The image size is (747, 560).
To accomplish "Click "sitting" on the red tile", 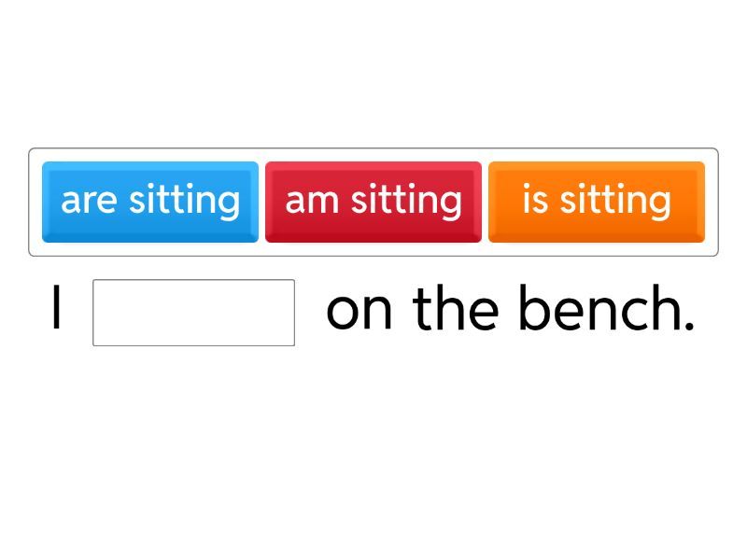I will click(x=406, y=201).
